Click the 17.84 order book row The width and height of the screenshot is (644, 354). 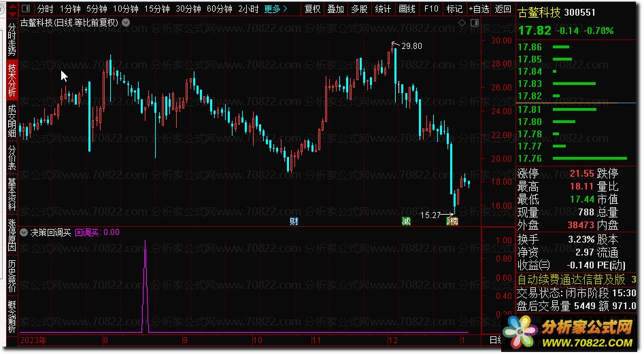coord(576,72)
